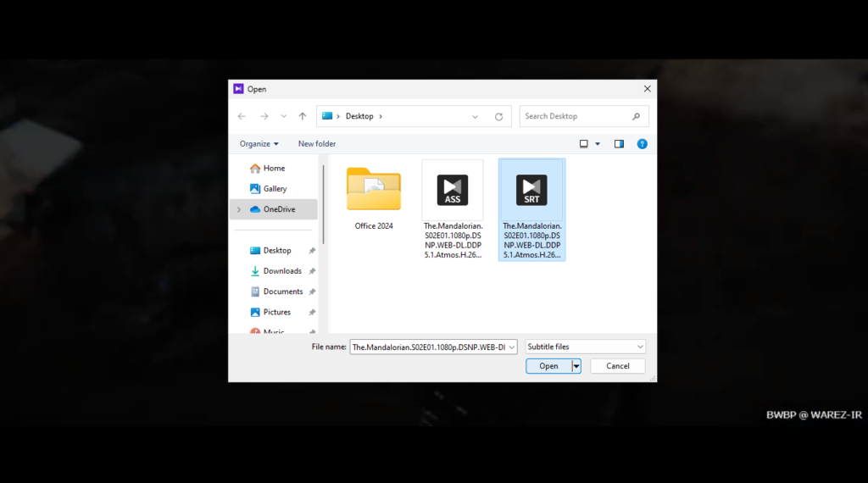Click the Up one level arrow
The height and width of the screenshot is (483, 868).
pyautogui.click(x=303, y=116)
